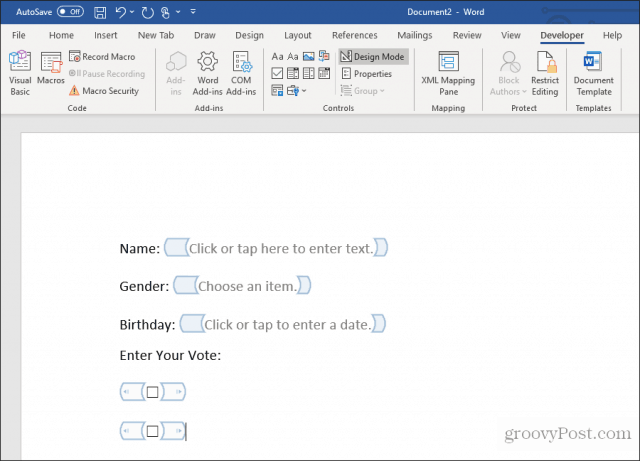Insert Repeating Section content control
This screenshot has height=461, width=640.
click(x=277, y=91)
